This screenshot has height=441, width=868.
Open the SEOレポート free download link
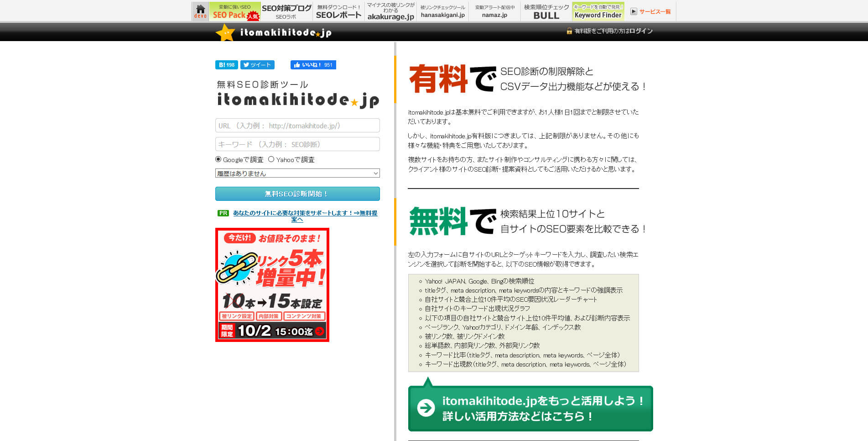338,11
